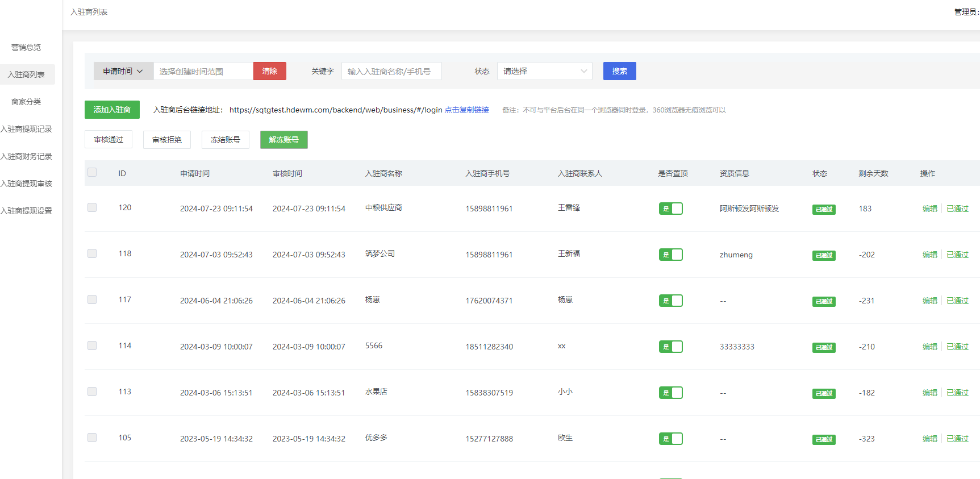Click 添加入驻商 green button
The height and width of the screenshot is (479, 980).
tap(112, 110)
